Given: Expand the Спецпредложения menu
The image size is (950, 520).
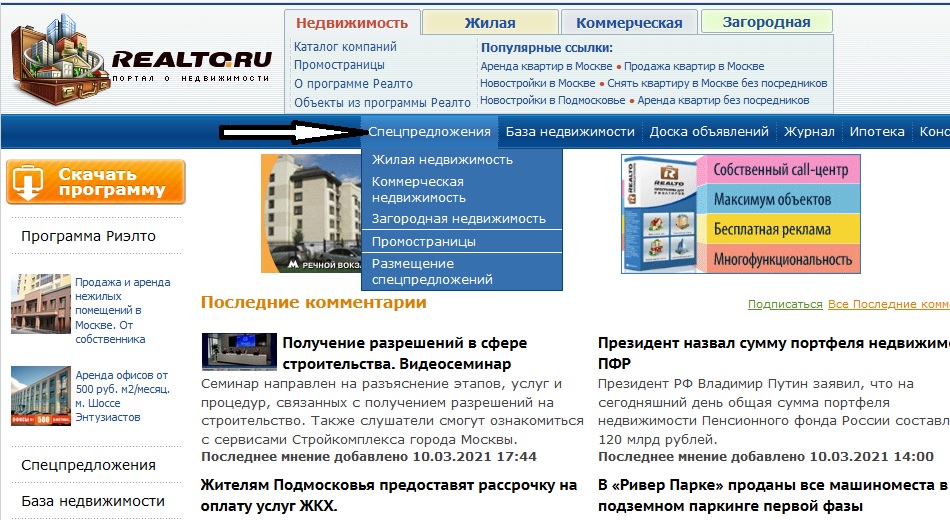Looking at the screenshot, I should [x=429, y=131].
